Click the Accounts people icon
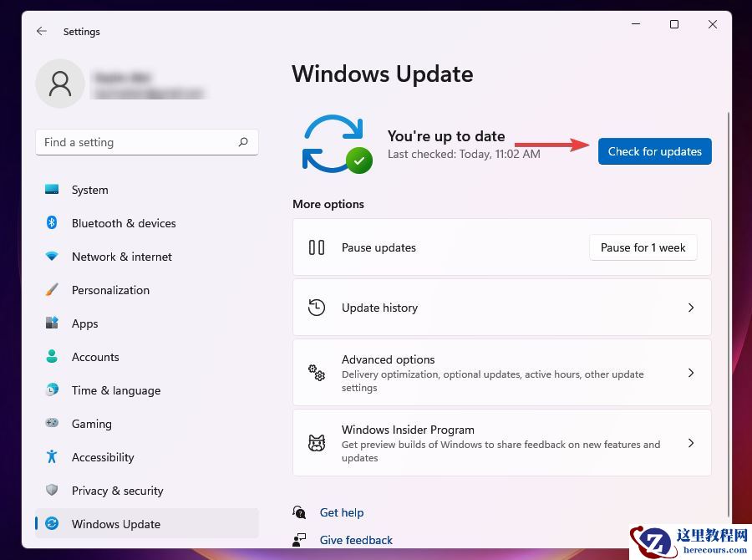The image size is (752, 560). pos(53,357)
